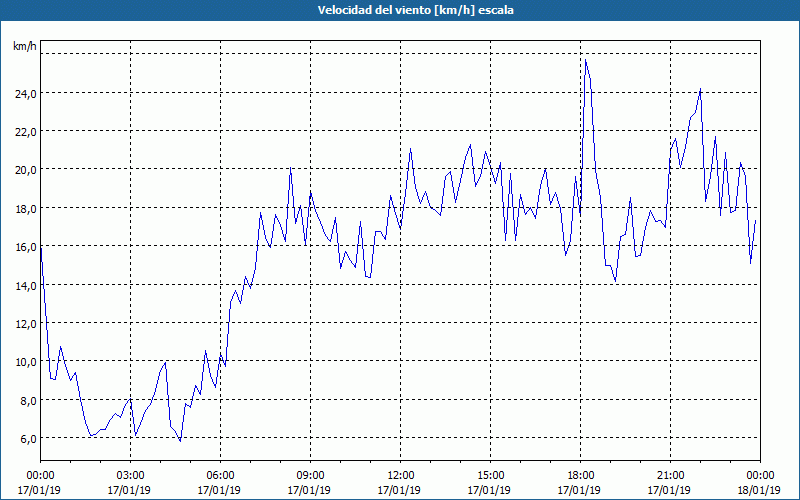Click the '16,0' y-axis value
Image resolution: width=800 pixels, height=500 pixels.
tap(26, 247)
